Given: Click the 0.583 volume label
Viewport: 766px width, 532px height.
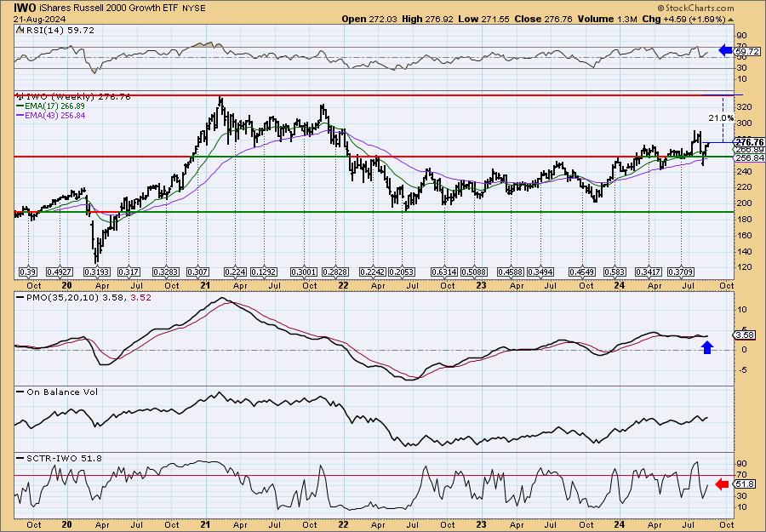Looking at the screenshot, I should click(615, 272).
